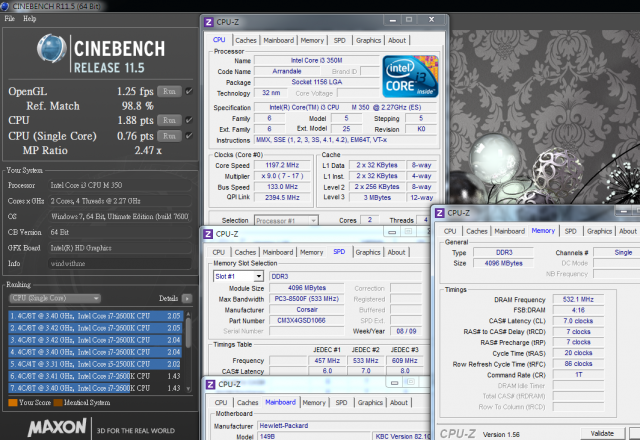
Task: Open the Processor #1 selection dropdown
Action: pyautogui.click(x=286, y=220)
